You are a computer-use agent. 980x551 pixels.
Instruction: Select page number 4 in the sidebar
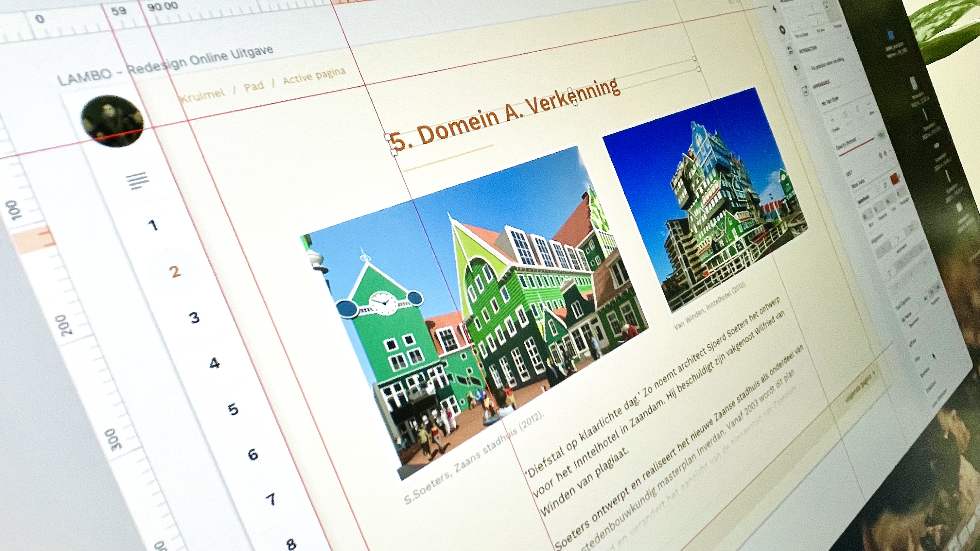[215, 364]
